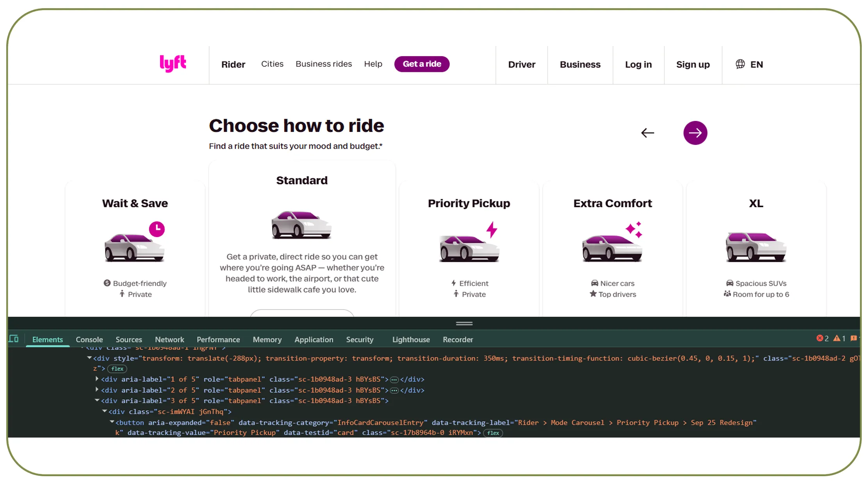Collapse the 3 of 5 tabpanel node
This screenshot has width=868, height=484.
click(x=97, y=400)
